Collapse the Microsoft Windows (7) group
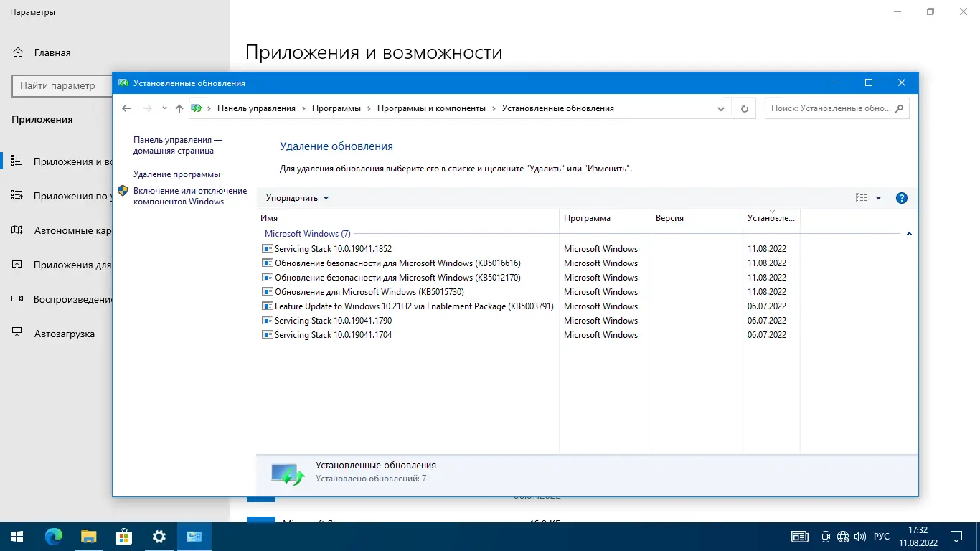980x551 pixels. pyautogui.click(x=909, y=234)
